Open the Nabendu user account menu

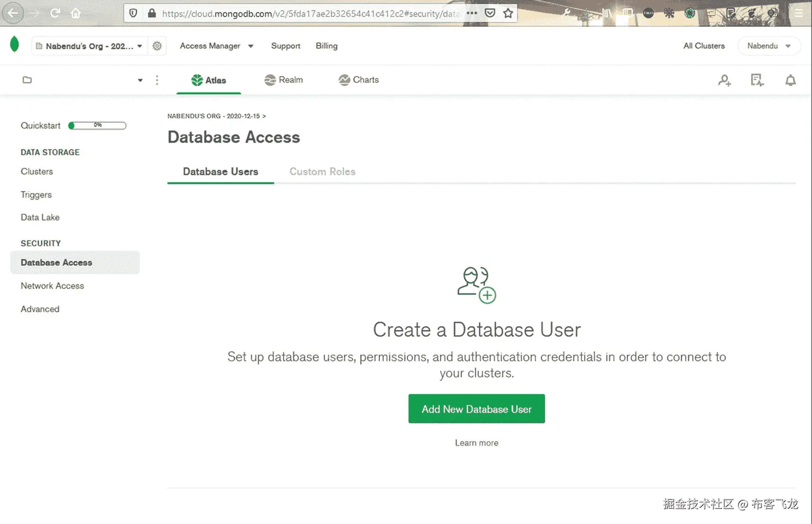point(769,46)
